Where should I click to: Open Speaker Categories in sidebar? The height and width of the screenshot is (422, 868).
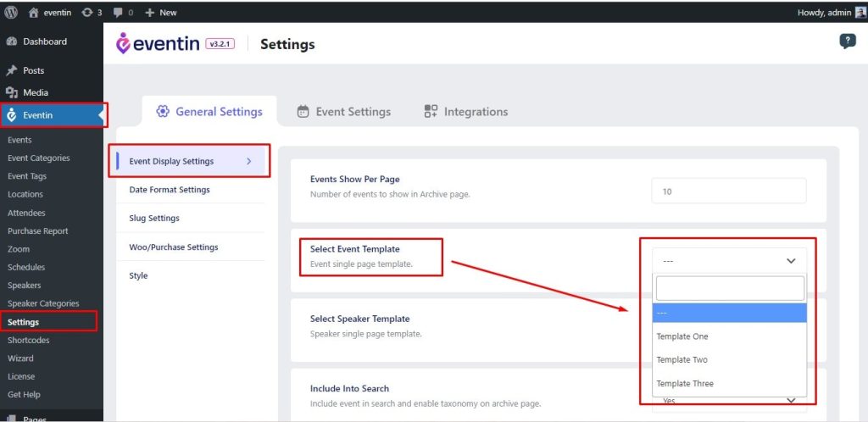tap(43, 303)
